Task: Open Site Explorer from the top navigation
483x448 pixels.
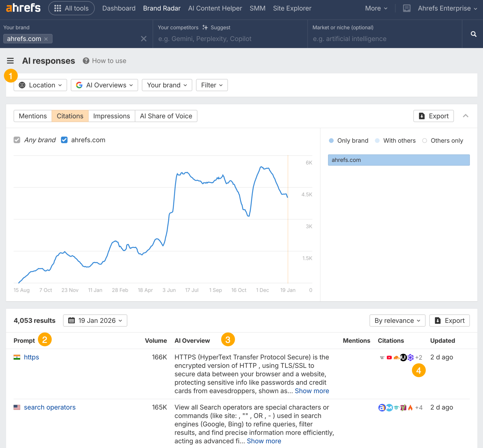Action: (292, 8)
